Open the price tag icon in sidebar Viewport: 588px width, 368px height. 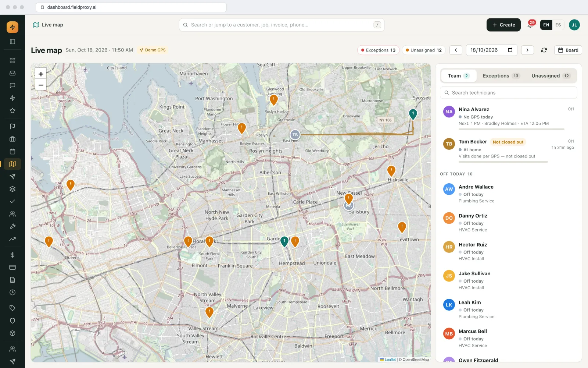coord(12,308)
